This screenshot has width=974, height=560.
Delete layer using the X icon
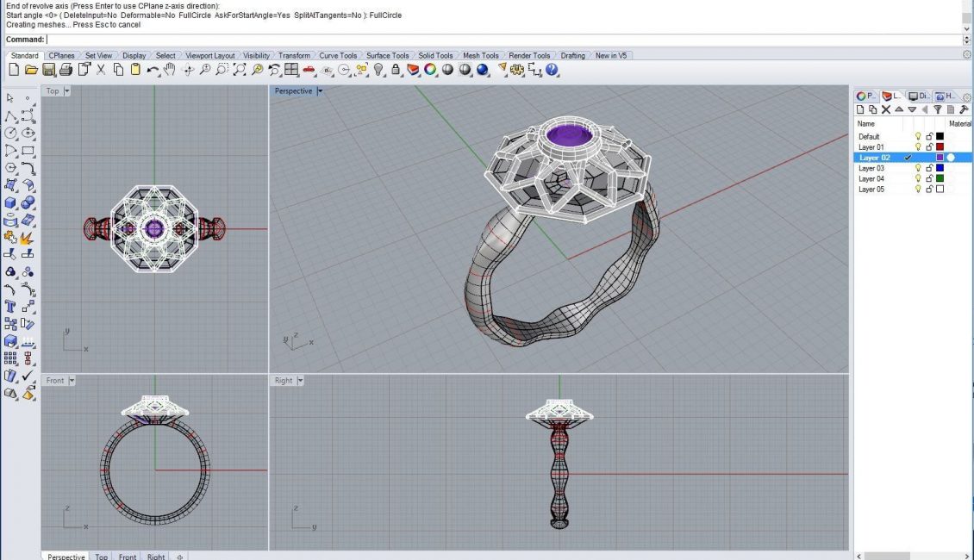click(885, 109)
